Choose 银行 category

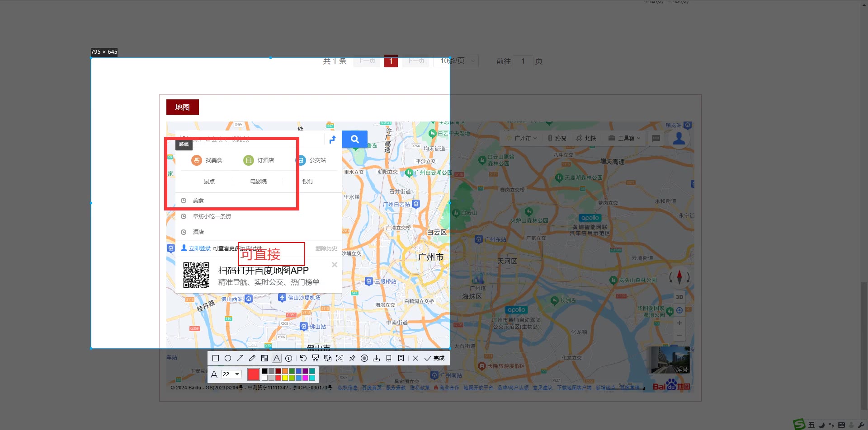308,182
